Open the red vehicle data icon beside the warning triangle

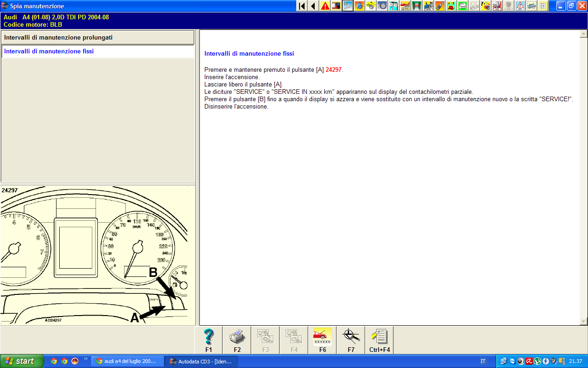coord(336,6)
